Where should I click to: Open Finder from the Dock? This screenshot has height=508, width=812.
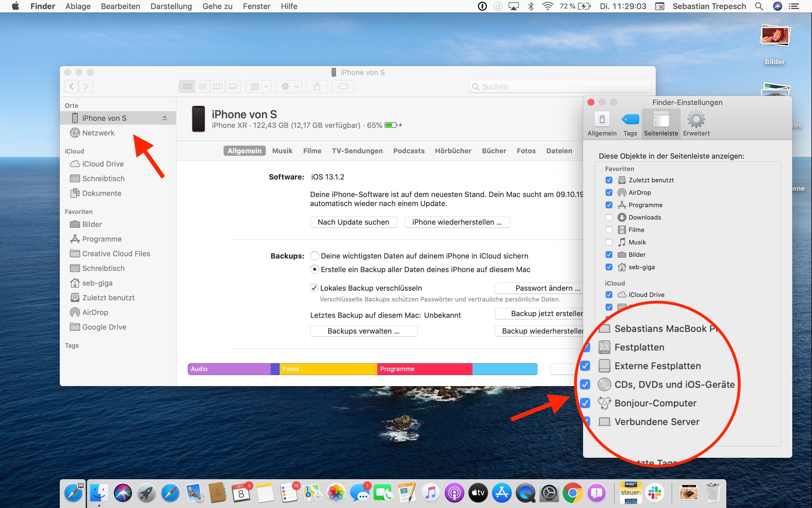tap(99, 493)
